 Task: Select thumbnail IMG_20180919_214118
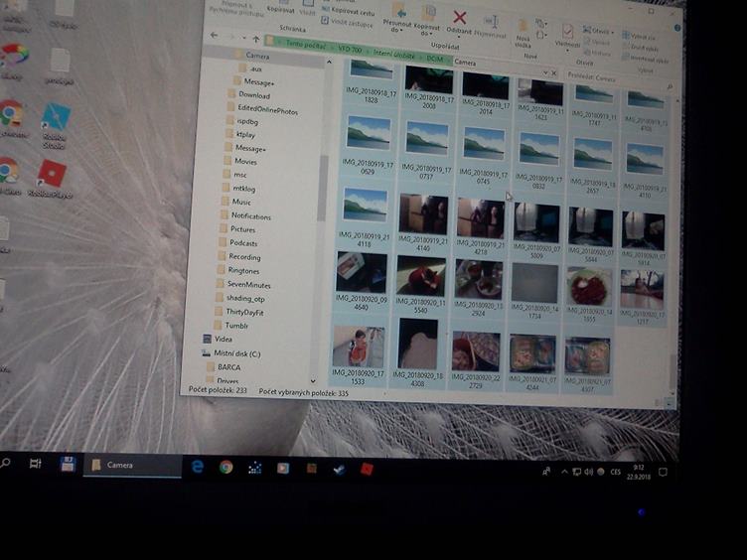[365, 216]
